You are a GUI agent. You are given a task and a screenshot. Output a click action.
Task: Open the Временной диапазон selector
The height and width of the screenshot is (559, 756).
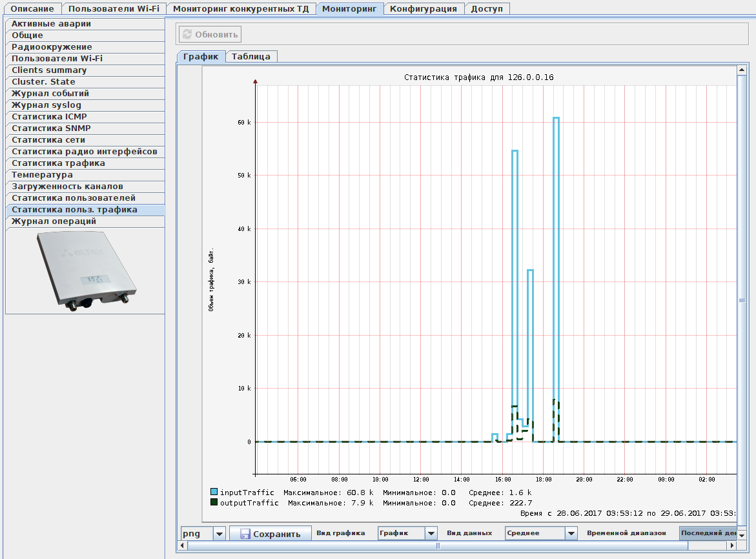[x=708, y=533]
